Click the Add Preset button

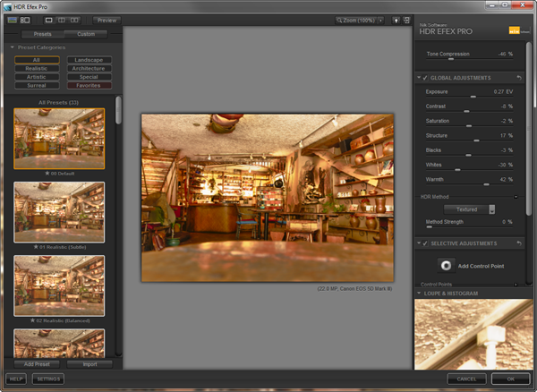pyautogui.click(x=36, y=364)
